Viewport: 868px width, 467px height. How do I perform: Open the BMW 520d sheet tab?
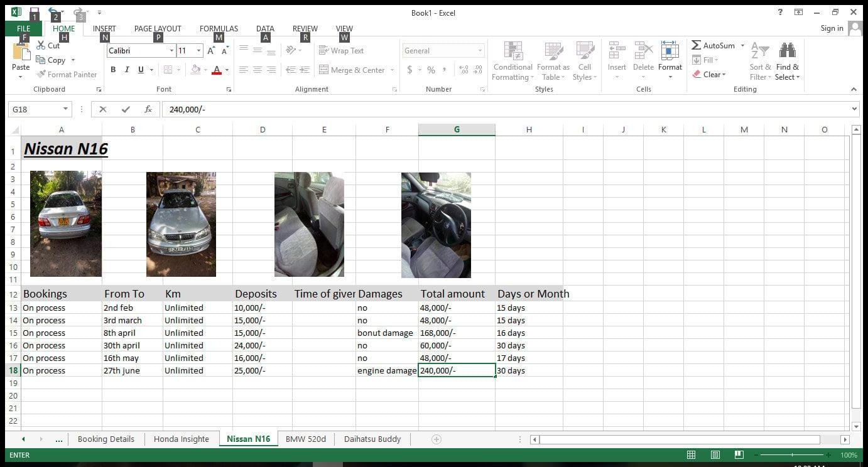point(306,439)
